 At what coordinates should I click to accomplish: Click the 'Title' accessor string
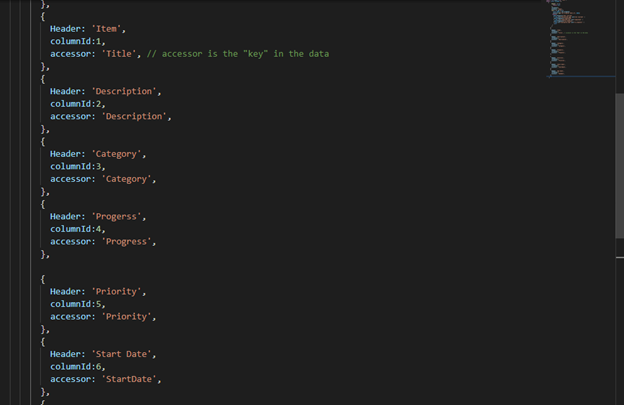(119, 54)
